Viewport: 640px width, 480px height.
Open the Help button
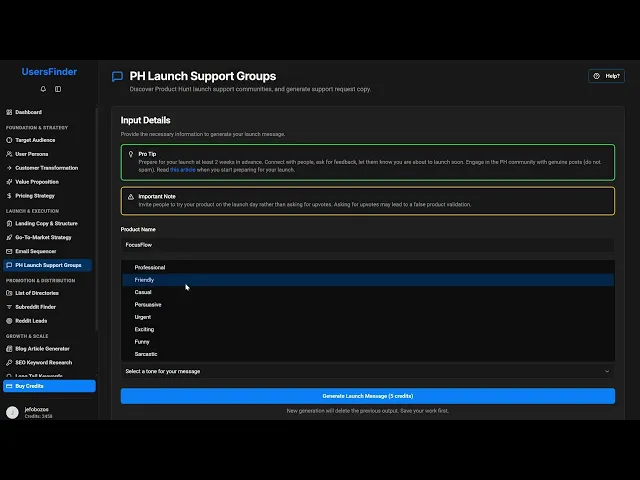click(x=606, y=76)
